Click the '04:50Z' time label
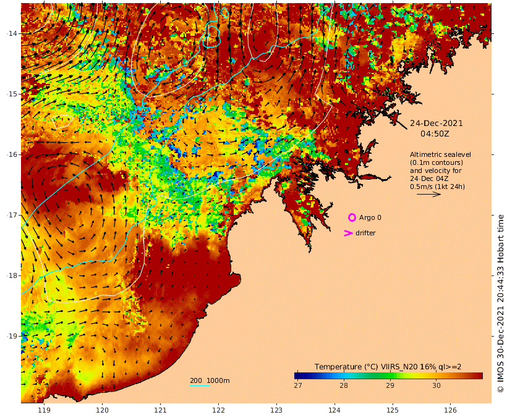The height and width of the screenshot is (420, 507). pos(435,134)
